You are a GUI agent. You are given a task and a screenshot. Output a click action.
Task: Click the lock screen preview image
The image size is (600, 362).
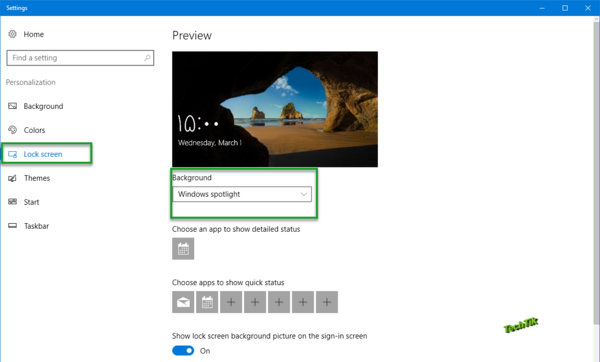tap(275, 109)
